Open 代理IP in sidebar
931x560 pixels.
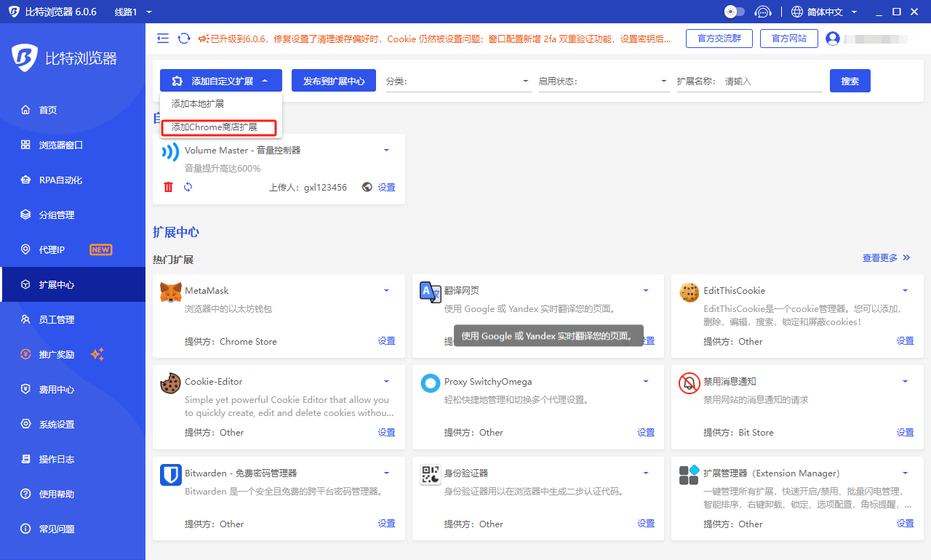click(73, 249)
